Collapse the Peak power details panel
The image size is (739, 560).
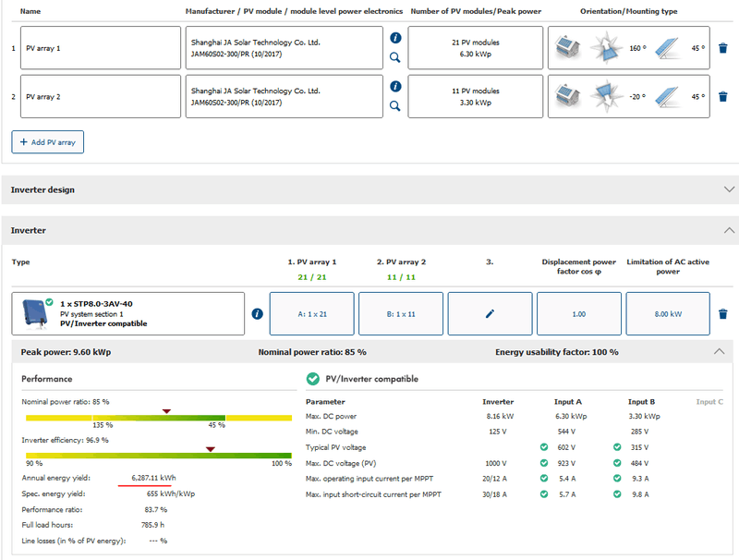pyautogui.click(x=720, y=352)
